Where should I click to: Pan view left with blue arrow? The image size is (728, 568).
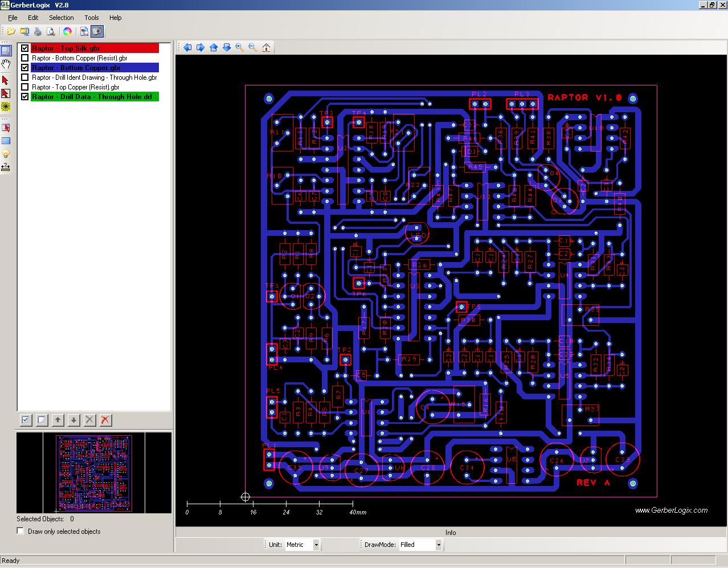187,47
